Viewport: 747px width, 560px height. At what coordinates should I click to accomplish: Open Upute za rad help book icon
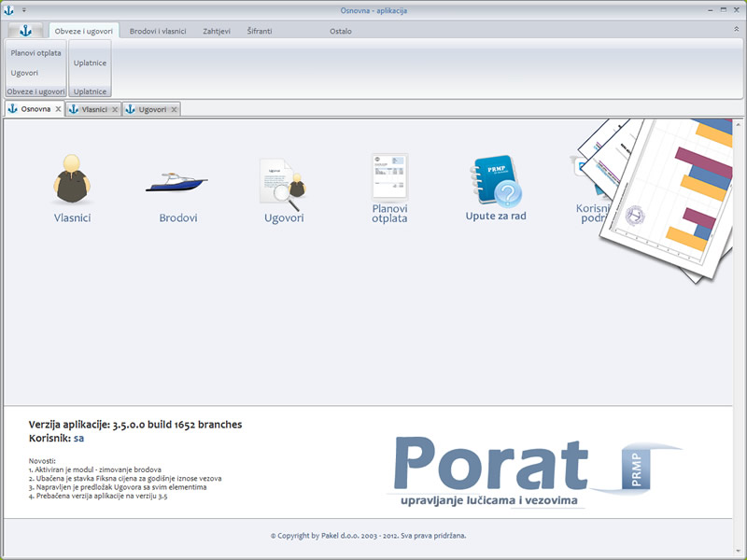click(495, 181)
